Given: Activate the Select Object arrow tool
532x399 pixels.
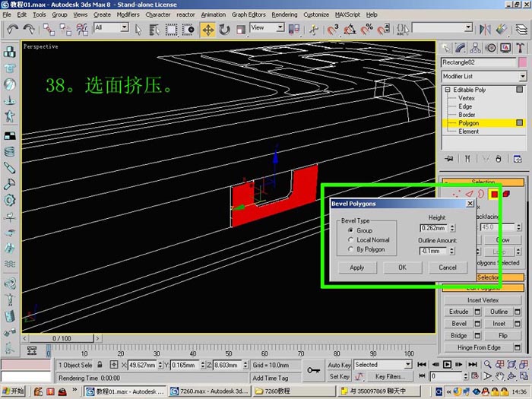Looking at the screenshot, I should [138, 30].
